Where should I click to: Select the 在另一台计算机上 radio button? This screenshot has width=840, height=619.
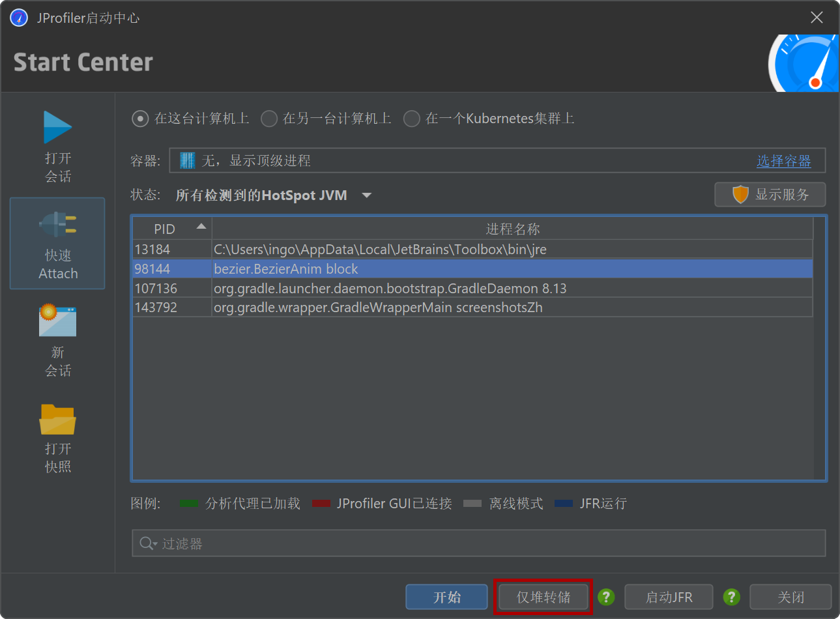[269, 119]
